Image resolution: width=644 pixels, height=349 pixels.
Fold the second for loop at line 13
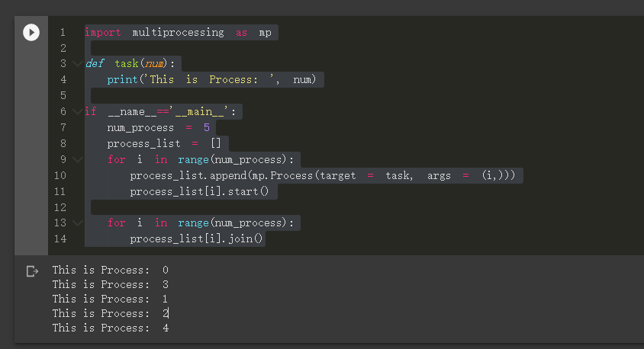78,223
